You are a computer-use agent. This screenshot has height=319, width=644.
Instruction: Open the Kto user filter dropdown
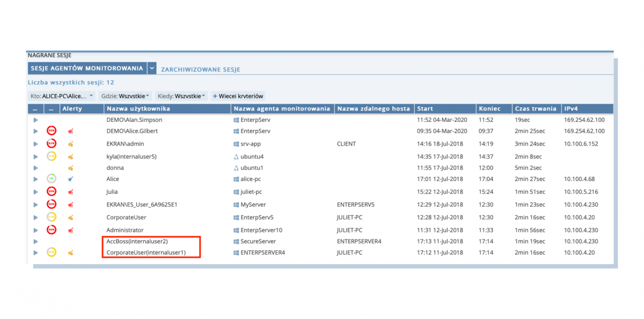click(x=61, y=96)
